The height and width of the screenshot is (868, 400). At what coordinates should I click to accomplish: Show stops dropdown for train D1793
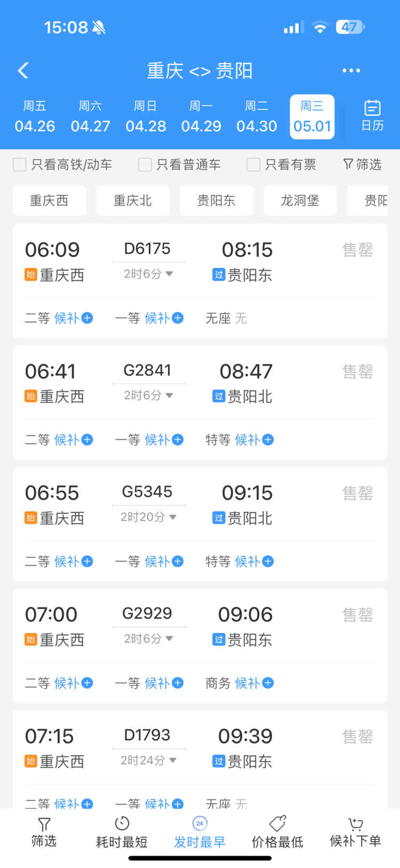coord(148,760)
